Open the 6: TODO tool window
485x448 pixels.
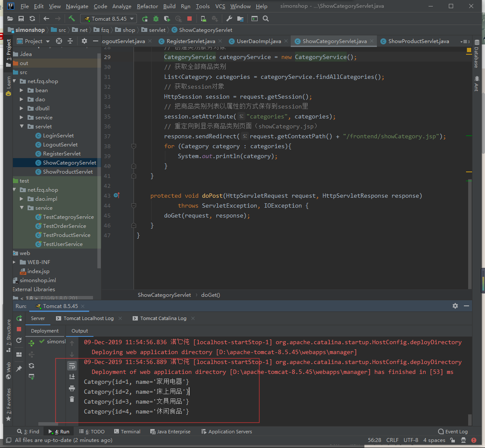click(92, 432)
